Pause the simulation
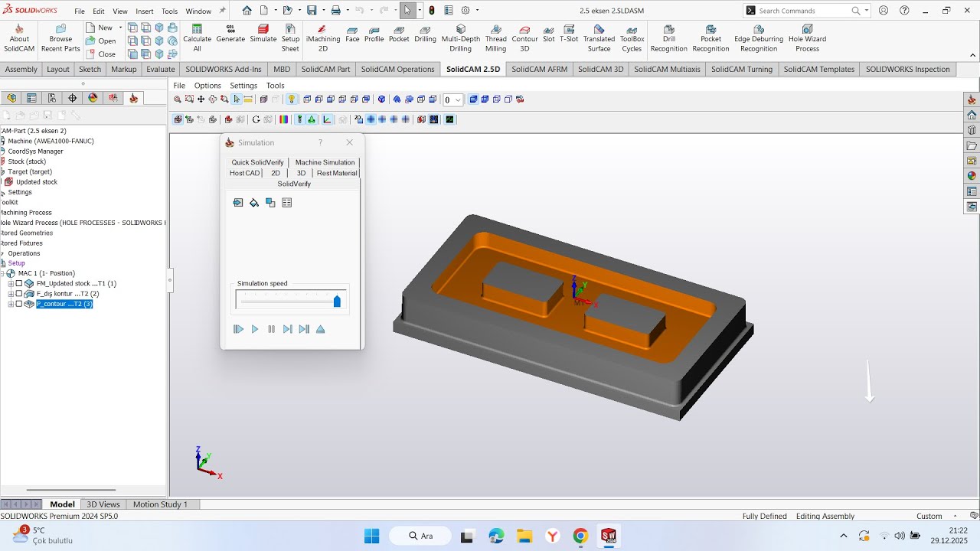The height and width of the screenshot is (551, 980). pyautogui.click(x=271, y=329)
